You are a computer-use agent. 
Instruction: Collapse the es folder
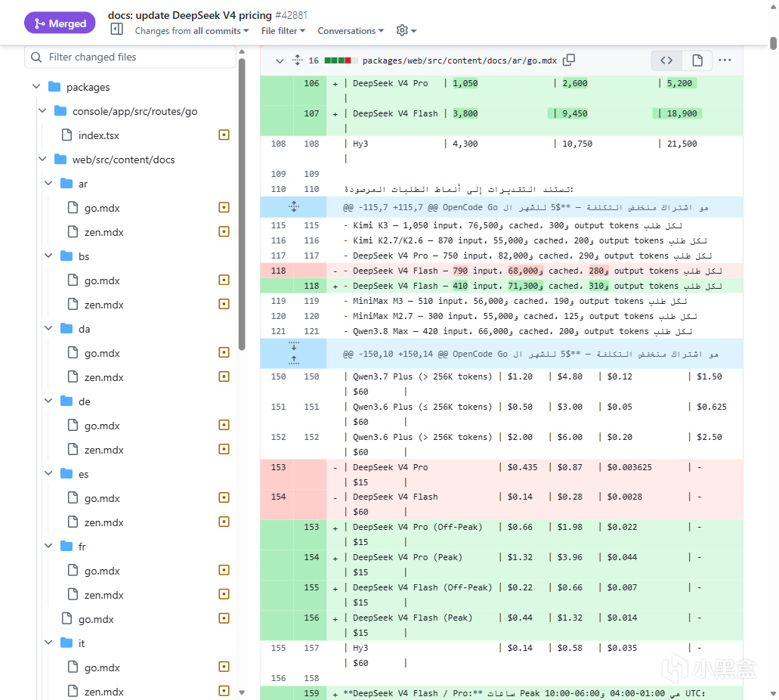(48, 473)
